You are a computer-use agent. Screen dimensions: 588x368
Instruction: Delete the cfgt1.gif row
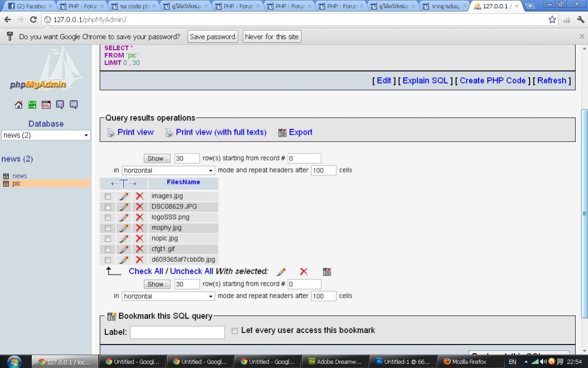(140, 249)
